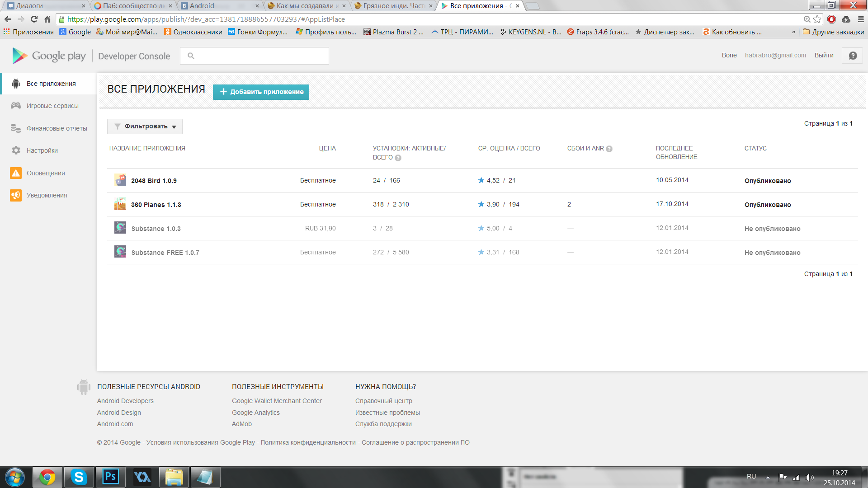Show more bookmarks with the chevron
The width and height of the screenshot is (868, 488).
793,32
